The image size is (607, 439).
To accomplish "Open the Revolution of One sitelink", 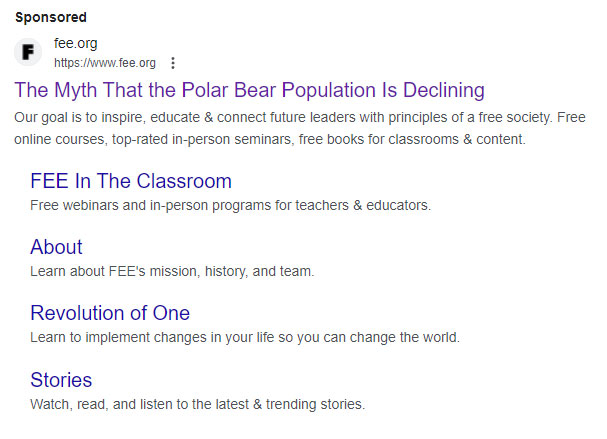I will (x=110, y=313).
